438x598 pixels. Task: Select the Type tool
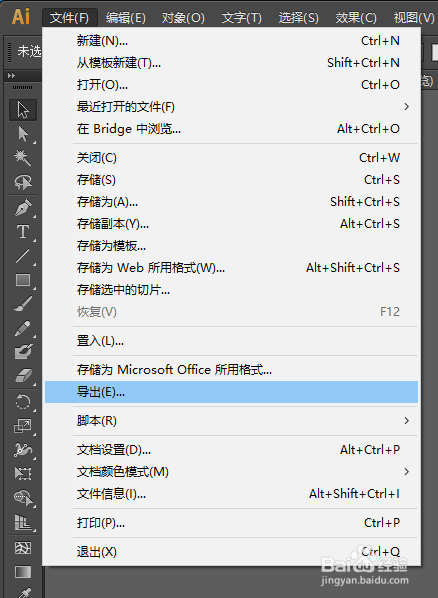point(23,231)
